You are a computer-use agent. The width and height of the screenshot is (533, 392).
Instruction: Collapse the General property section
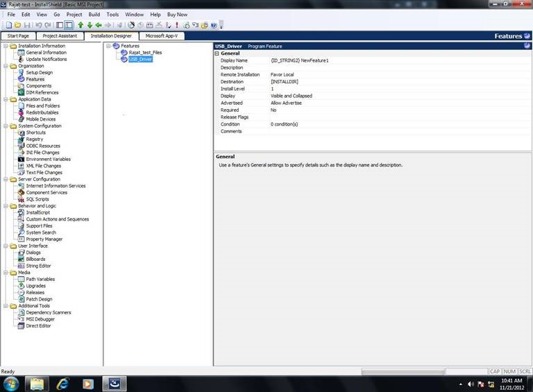pos(217,53)
